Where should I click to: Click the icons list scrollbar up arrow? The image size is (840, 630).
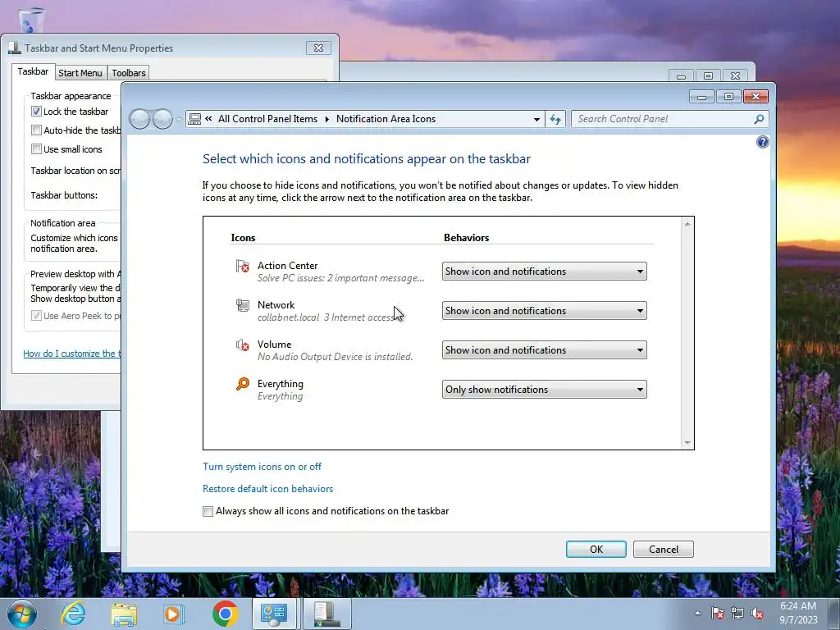tap(687, 223)
